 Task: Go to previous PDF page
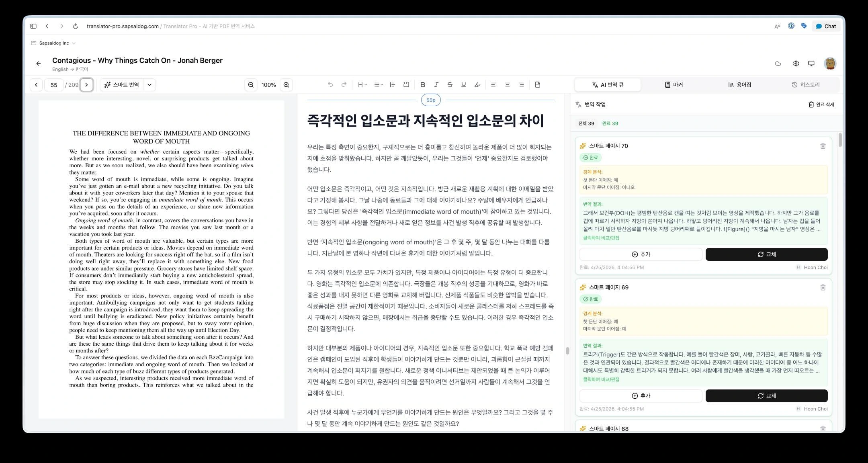36,85
